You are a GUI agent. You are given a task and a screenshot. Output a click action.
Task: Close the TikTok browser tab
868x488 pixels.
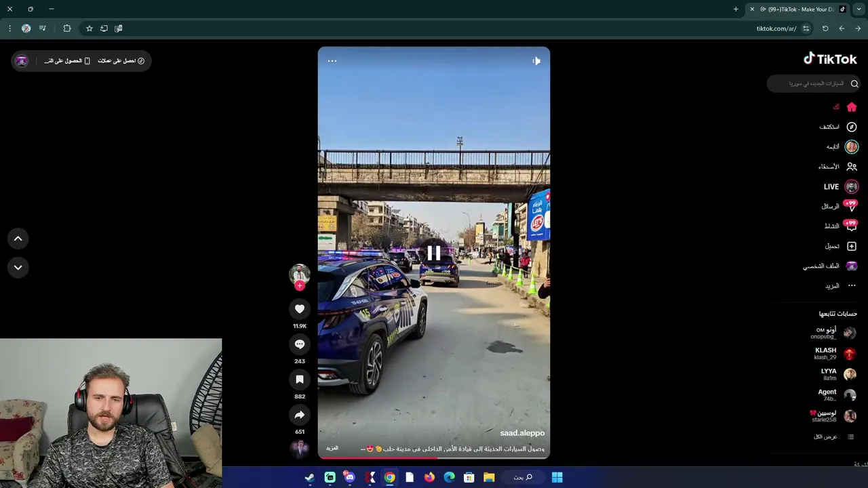point(751,9)
